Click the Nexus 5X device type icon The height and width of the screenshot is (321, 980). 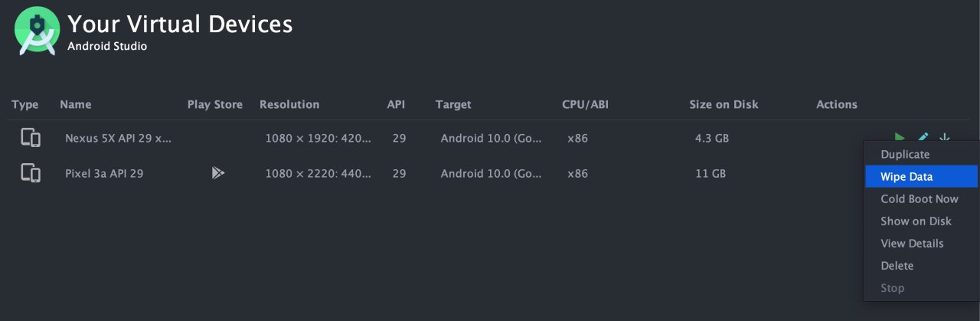click(x=31, y=138)
